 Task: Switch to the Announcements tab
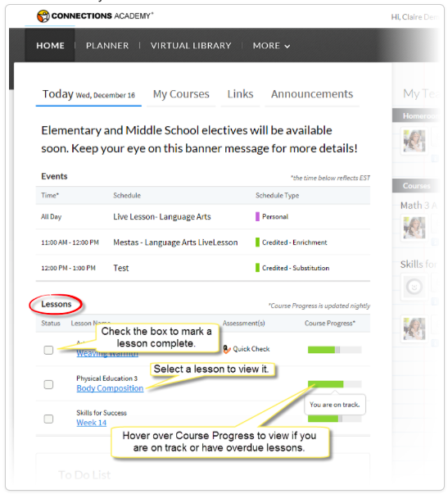tap(312, 94)
